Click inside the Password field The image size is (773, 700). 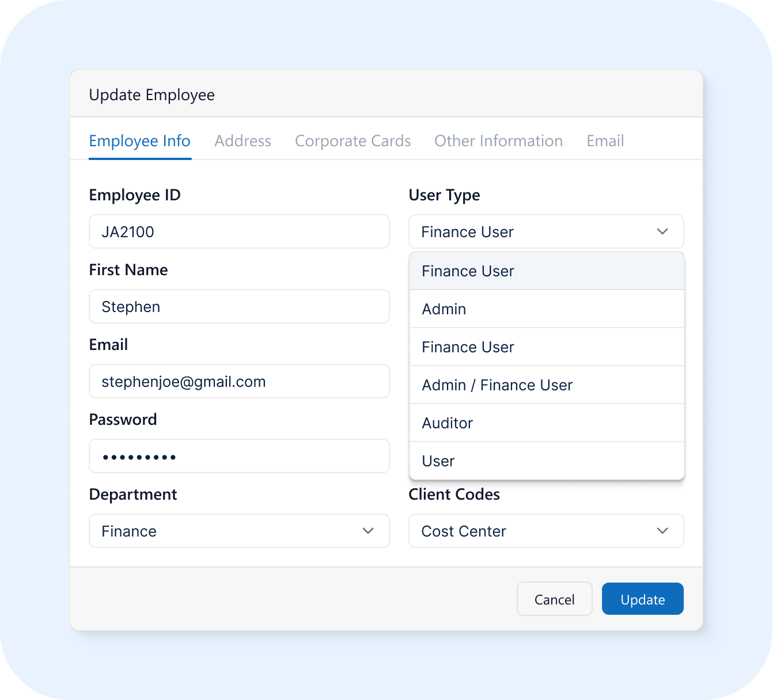(x=239, y=456)
